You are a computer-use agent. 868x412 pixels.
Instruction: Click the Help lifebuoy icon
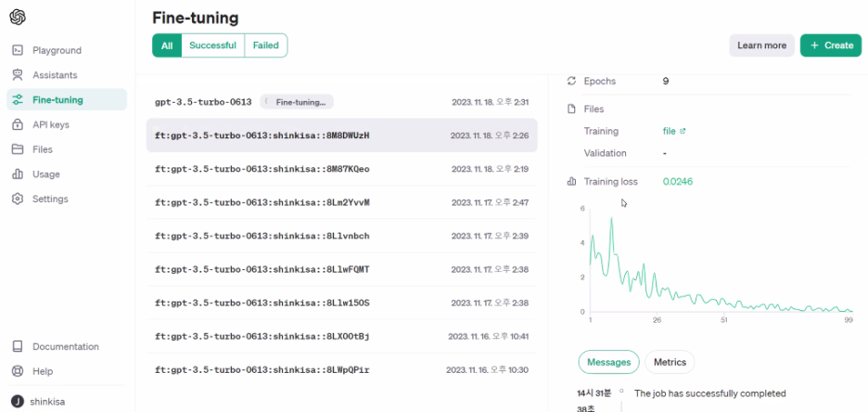click(x=18, y=371)
